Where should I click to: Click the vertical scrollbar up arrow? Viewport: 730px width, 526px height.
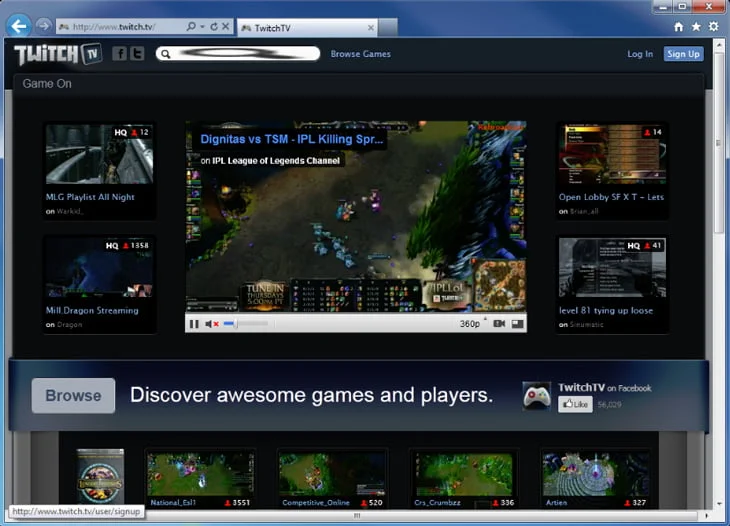719,45
